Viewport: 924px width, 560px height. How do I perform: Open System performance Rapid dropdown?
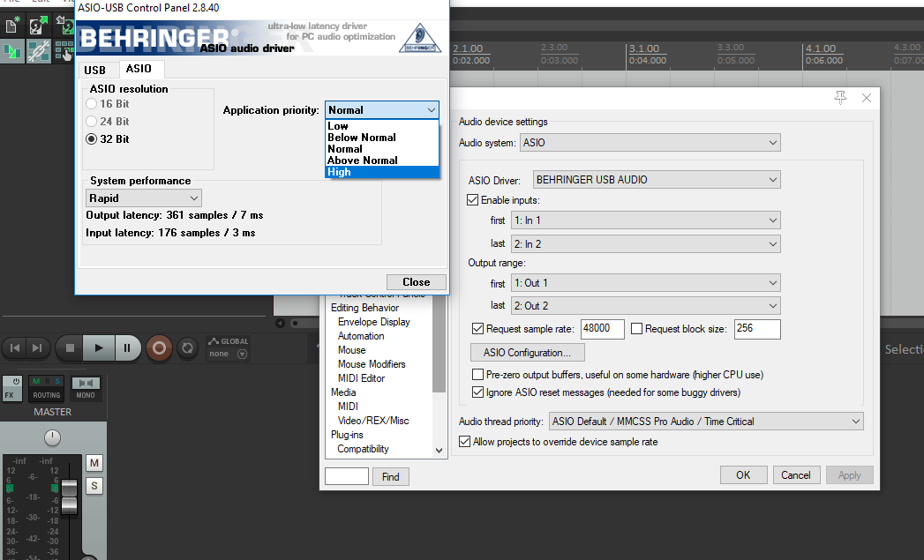click(x=144, y=198)
